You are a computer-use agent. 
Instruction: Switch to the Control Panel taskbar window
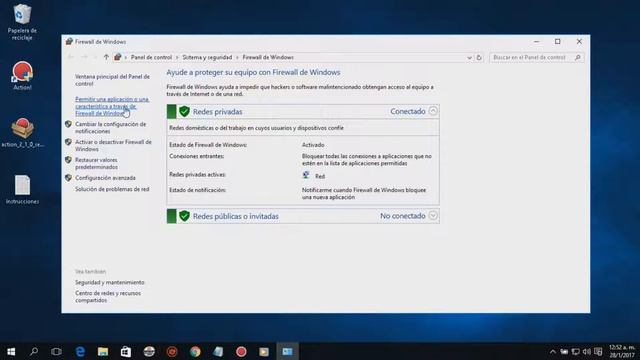click(x=287, y=351)
